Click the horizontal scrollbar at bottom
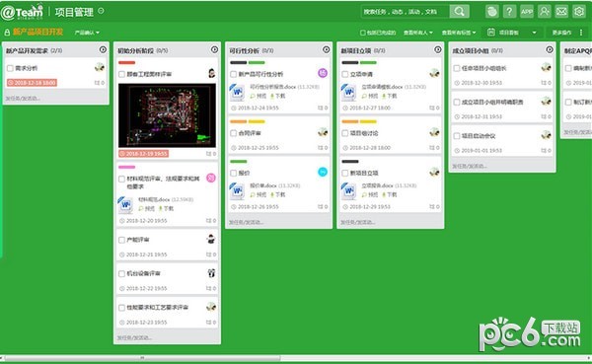 142,357
